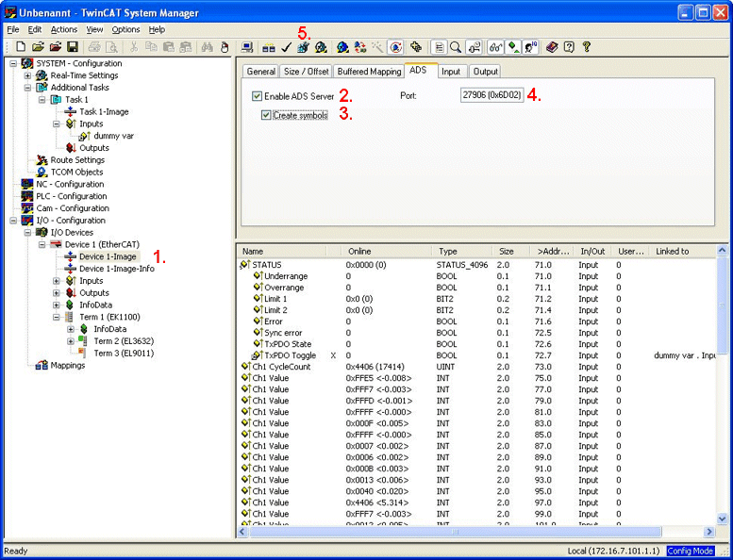Viewport: 733px width, 560px height.
Task: Click the Restart TwinCAT Run Mode icon
Action: [x=321, y=47]
